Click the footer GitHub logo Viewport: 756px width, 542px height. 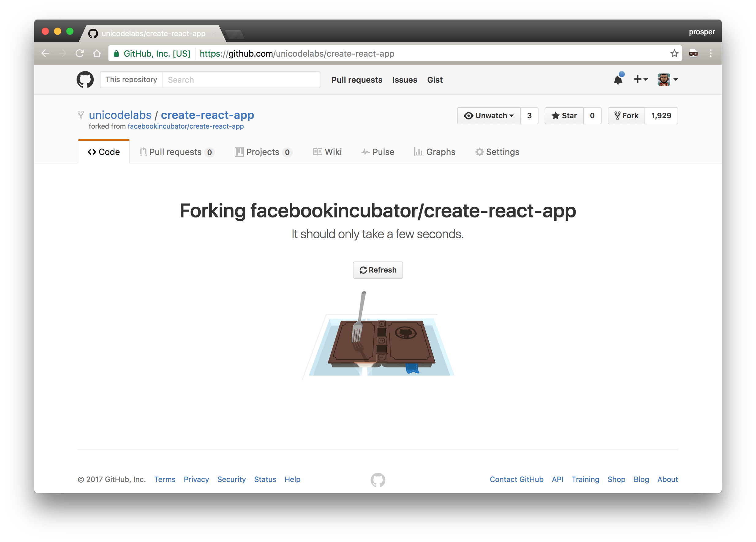(378, 480)
